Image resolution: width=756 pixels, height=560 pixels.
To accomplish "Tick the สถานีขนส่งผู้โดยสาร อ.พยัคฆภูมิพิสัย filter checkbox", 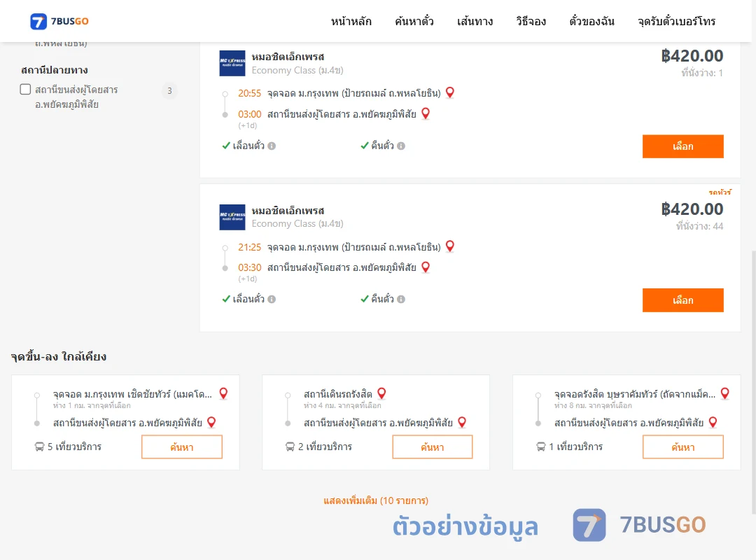I will [x=26, y=89].
